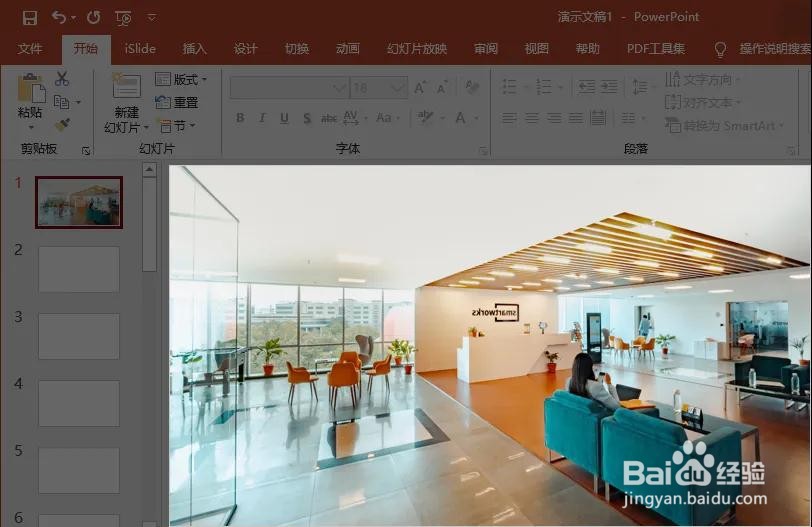Click the font color A button
The height and width of the screenshot is (527, 812).
pos(460,118)
